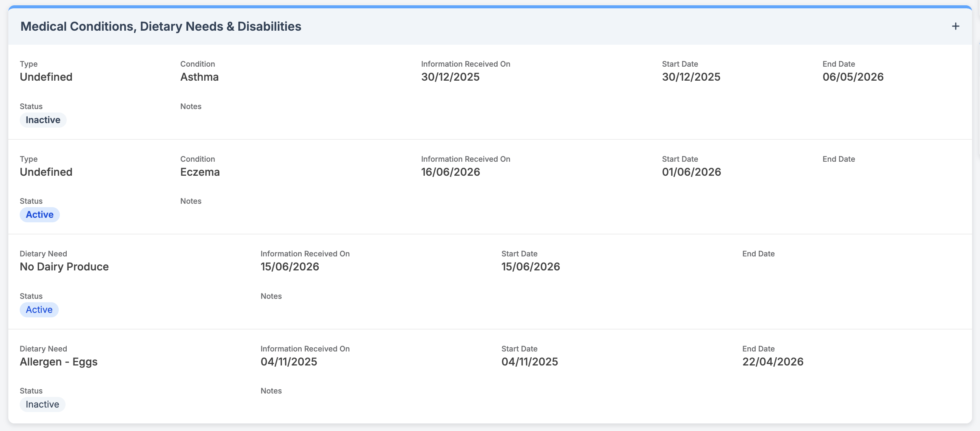Click the Eczema start date 01/06/2026

point(691,172)
